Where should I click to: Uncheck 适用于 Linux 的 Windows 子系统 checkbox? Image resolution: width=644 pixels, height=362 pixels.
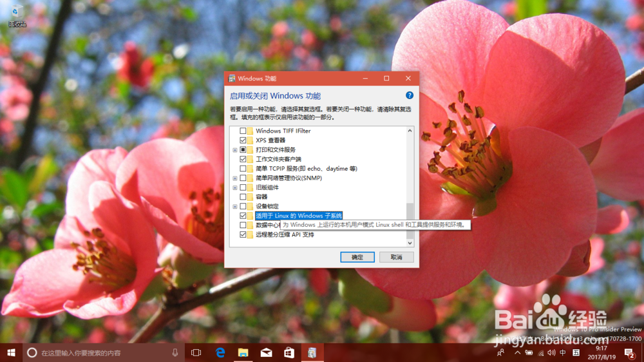243,216
